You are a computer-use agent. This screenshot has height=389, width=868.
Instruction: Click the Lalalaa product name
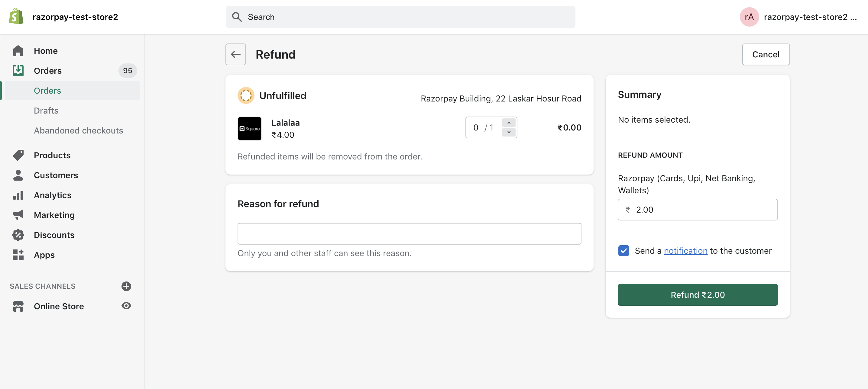(x=285, y=123)
